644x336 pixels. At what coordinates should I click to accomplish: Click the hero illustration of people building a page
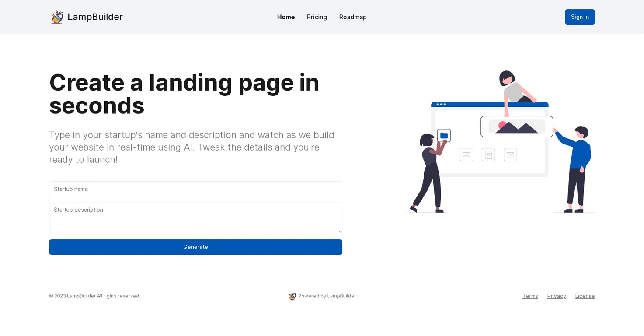pos(501,141)
